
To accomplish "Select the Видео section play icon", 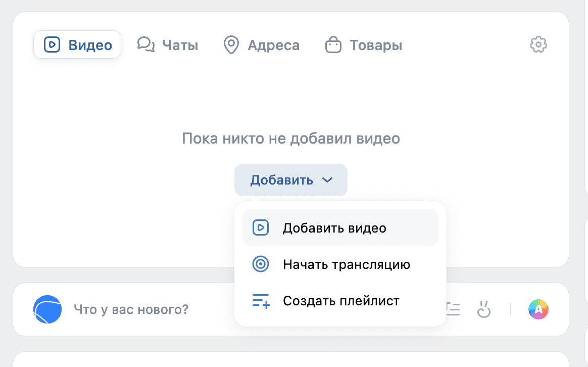I will tap(52, 44).
